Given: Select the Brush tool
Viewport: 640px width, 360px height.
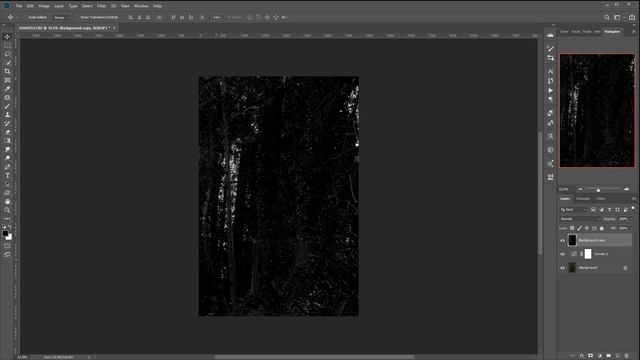Looking at the screenshot, I should (7, 106).
